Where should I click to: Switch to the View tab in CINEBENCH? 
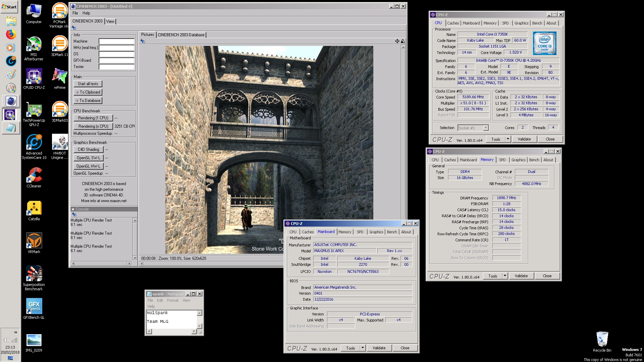tap(110, 21)
